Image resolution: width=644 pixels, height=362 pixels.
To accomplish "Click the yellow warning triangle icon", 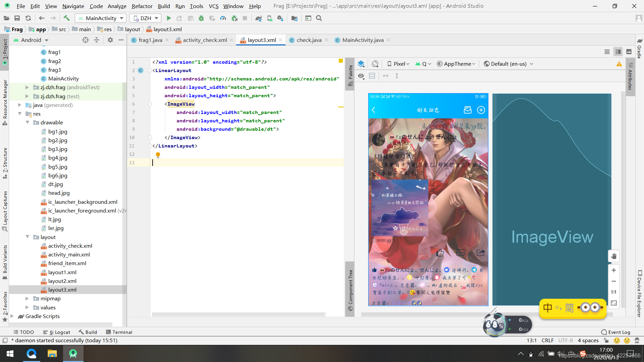I will point(619,64).
